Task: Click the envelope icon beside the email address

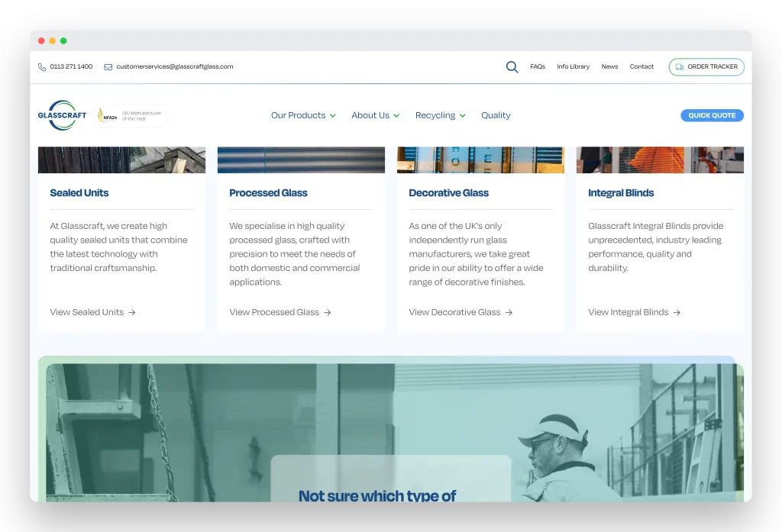Action: click(x=108, y=67)
